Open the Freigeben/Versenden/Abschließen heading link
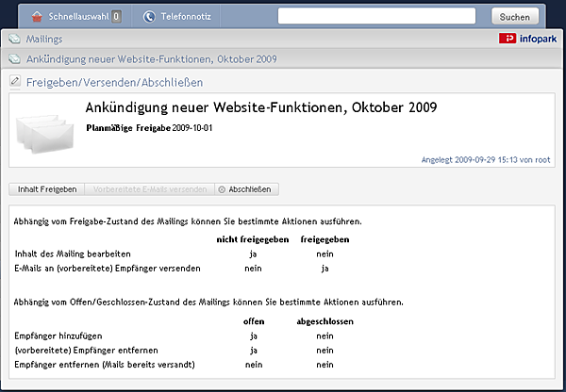The image size is (566, 392). point(114,83)
